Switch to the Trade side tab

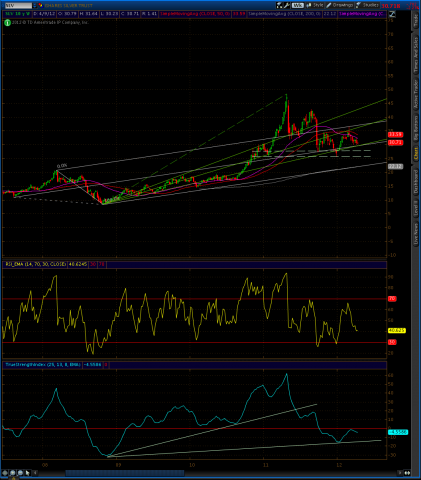(416, 21)
